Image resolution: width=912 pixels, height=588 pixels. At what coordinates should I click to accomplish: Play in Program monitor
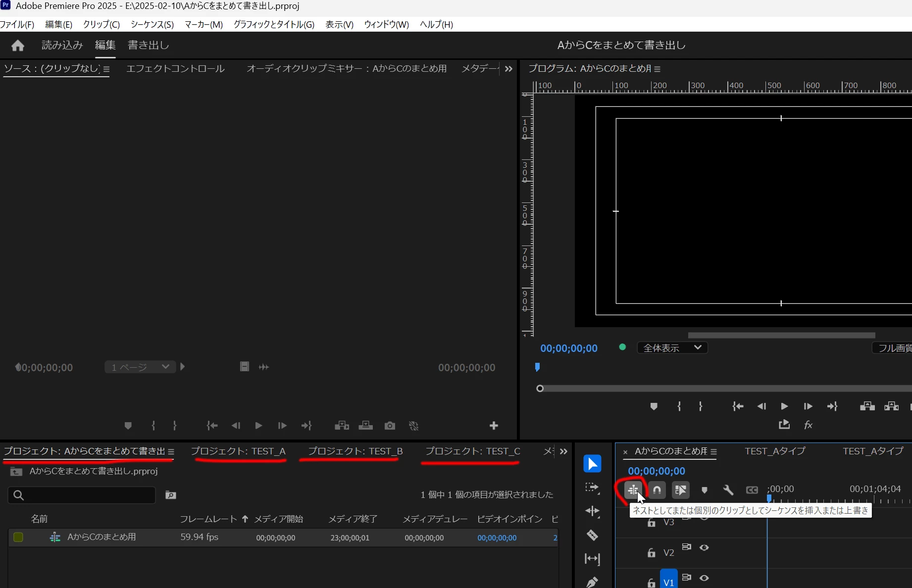pos(784,406)
